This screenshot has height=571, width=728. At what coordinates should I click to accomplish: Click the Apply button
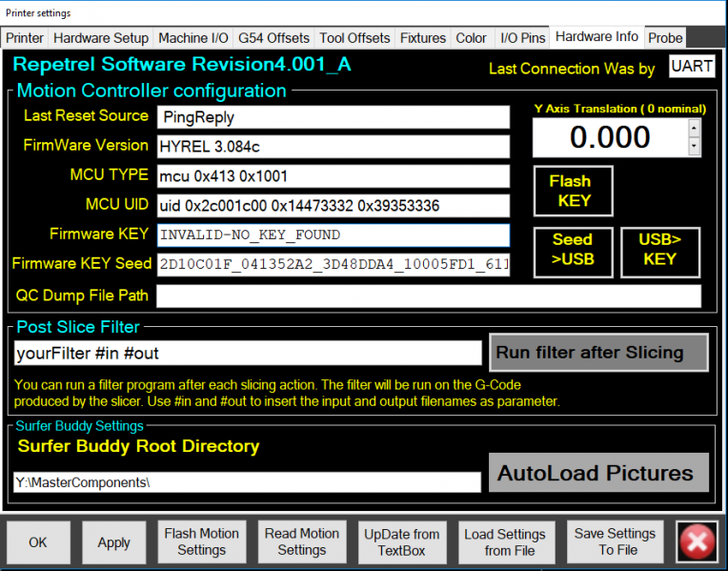114,542
